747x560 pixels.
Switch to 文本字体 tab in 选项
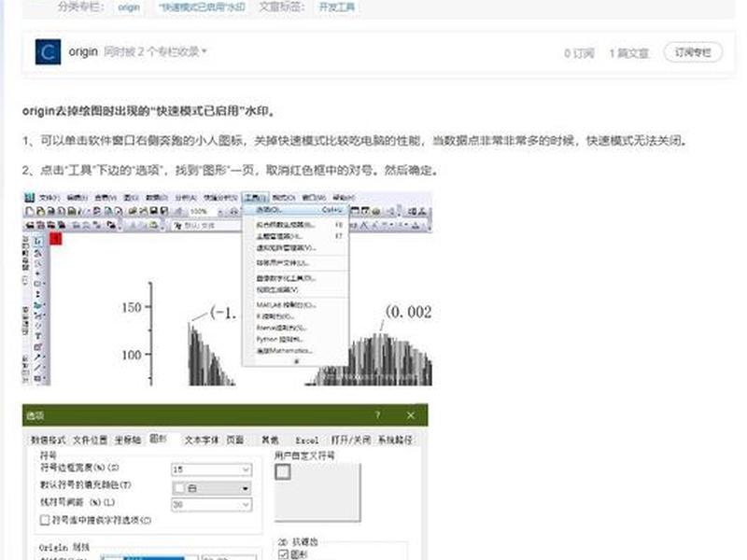(201, 441)
